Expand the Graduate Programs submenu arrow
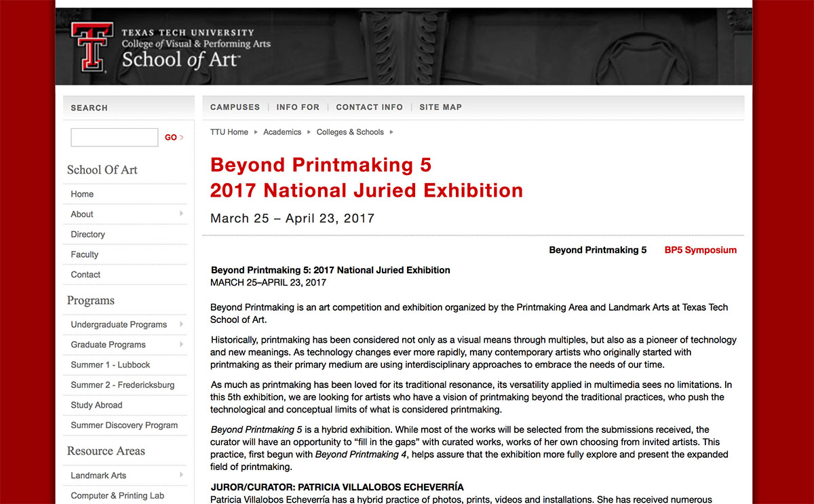This screenshot has width=814, height=504. [181, 345]
